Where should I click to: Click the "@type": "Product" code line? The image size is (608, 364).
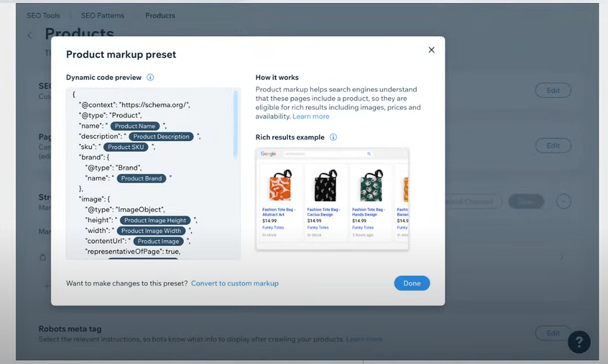pyautogui.click(x=110, y=115)
